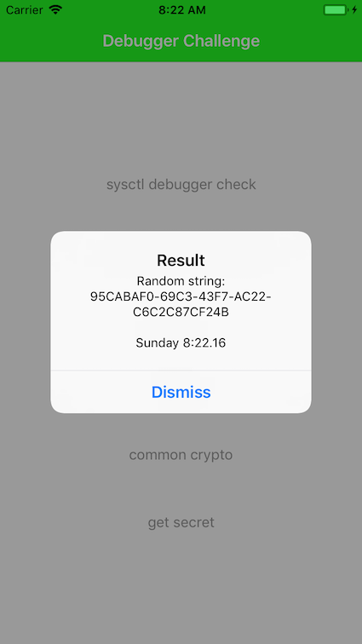
Task: Click the Wi-Fi signal icon
Action: [x=55, y=9]
